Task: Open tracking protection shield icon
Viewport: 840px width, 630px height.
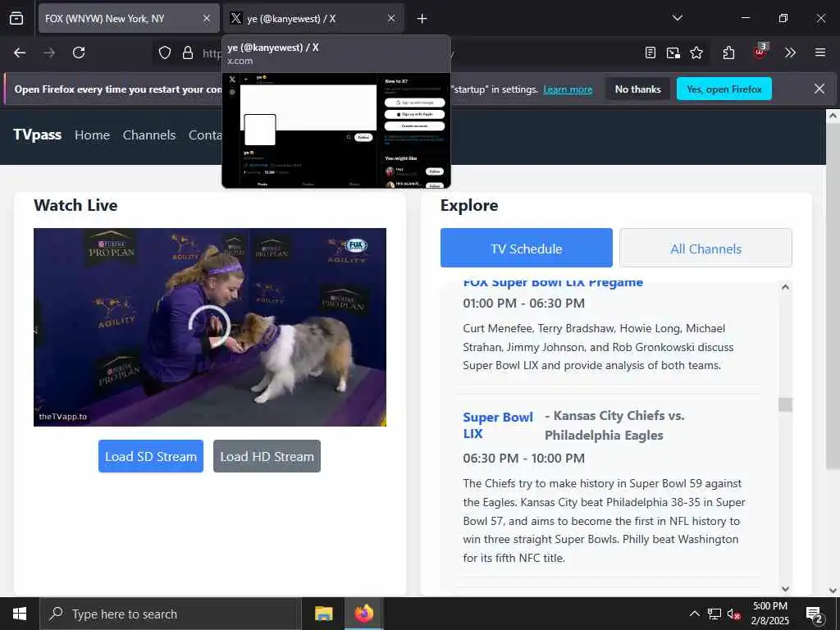Action: tap(164, 52)
